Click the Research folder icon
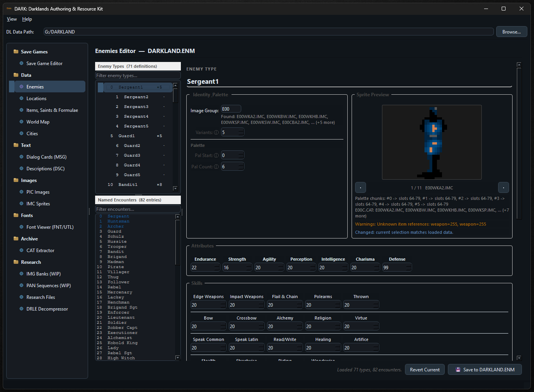The width and height of the screenshot is (534, 392). tap(16, 262)
